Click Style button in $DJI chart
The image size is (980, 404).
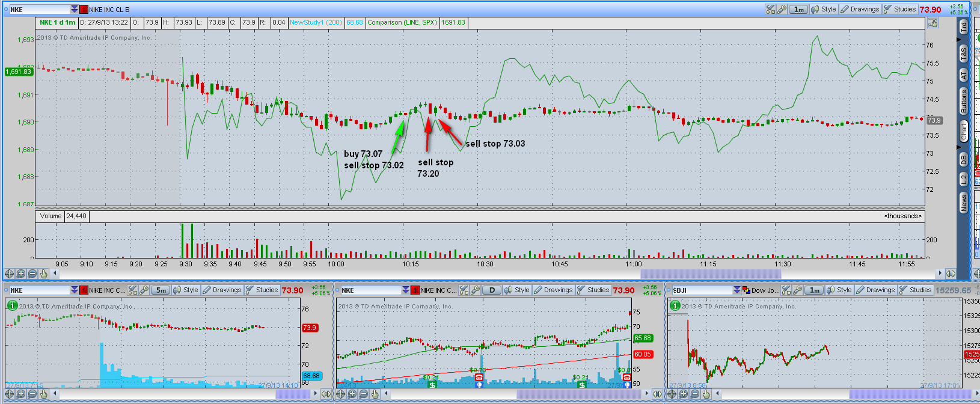click(x=839, y=290)
